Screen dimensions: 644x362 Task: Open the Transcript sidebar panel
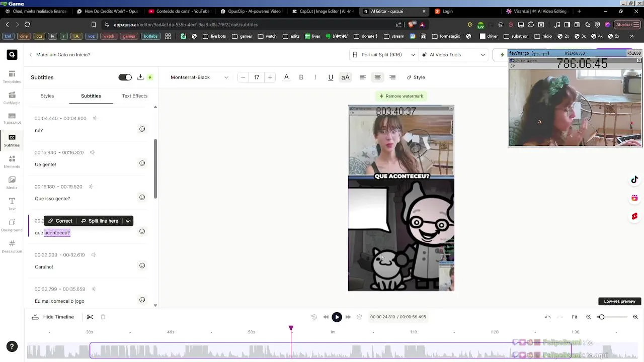pos(12,119)
